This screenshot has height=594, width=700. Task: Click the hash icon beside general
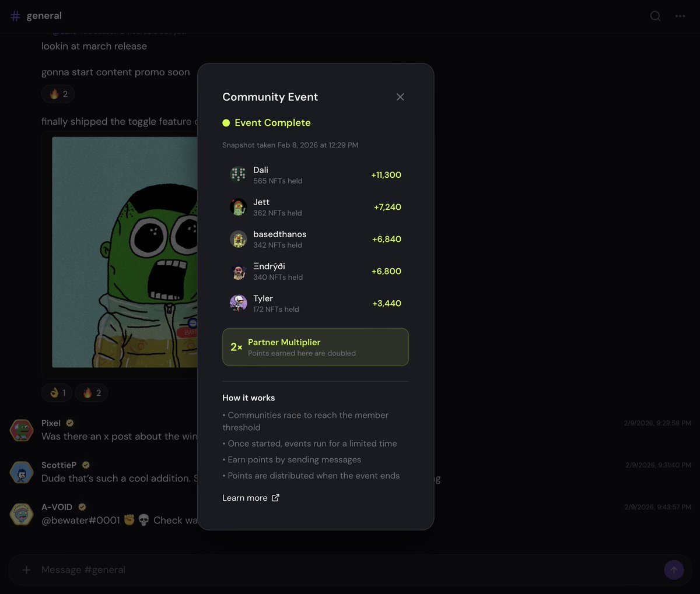click(16, 16)
